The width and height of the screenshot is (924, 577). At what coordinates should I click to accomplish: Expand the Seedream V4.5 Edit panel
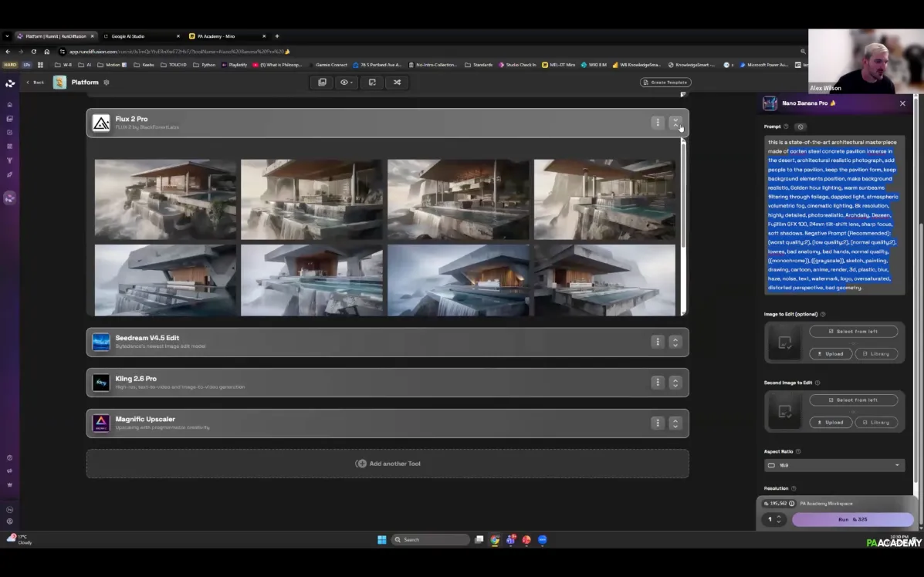click(x=675, y=342)
